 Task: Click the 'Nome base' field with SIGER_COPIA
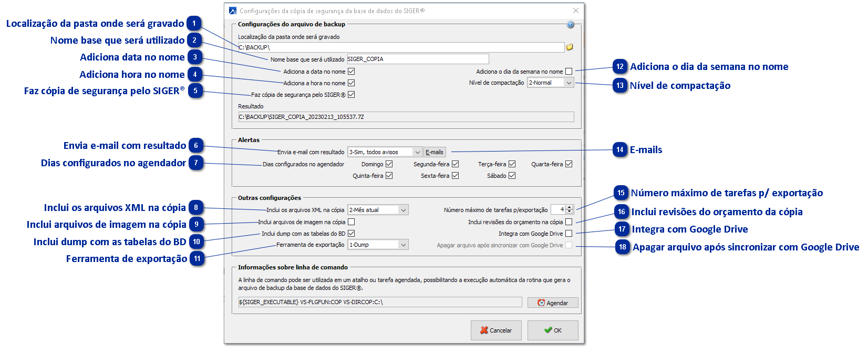tap(418, 59)
